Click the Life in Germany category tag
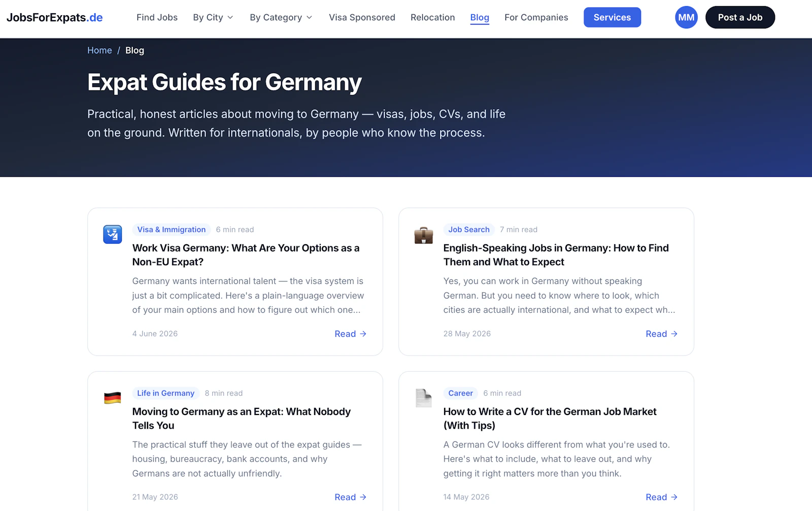Image resolution: width=812 pixels, height=511 pixels. pos(166,393)
